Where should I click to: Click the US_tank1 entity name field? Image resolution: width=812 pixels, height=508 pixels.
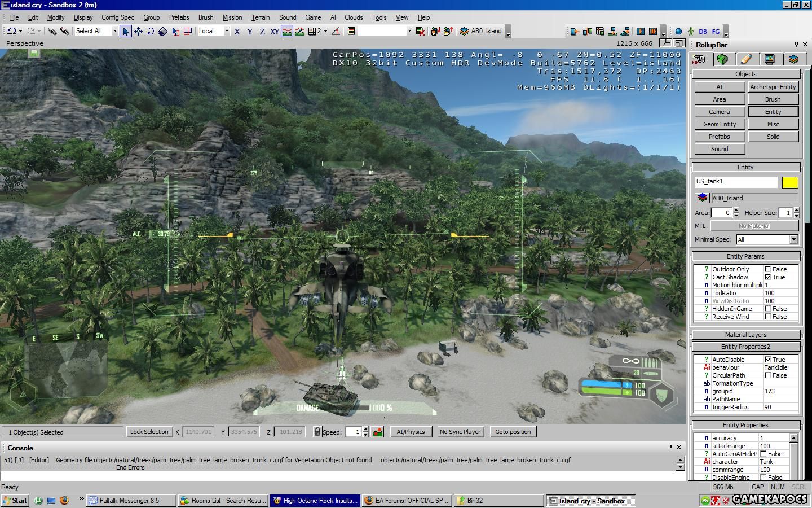[x=736, y=182]
